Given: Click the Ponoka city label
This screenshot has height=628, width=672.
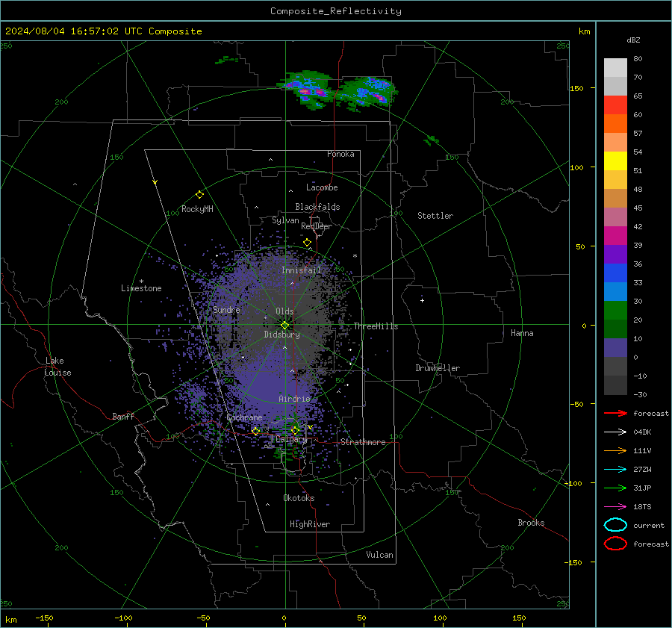Looking at the screenshot, I should click(x=340, y=154).
